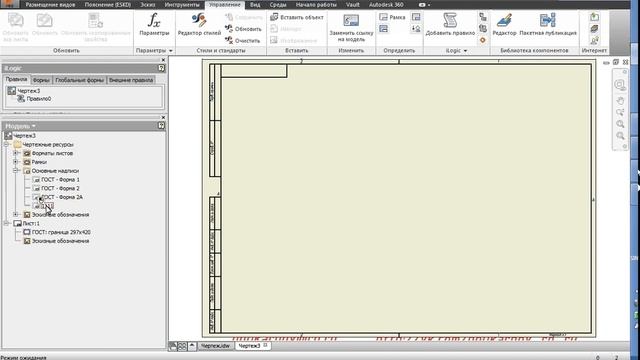Open the Редактор component library tool

(504, 24)
